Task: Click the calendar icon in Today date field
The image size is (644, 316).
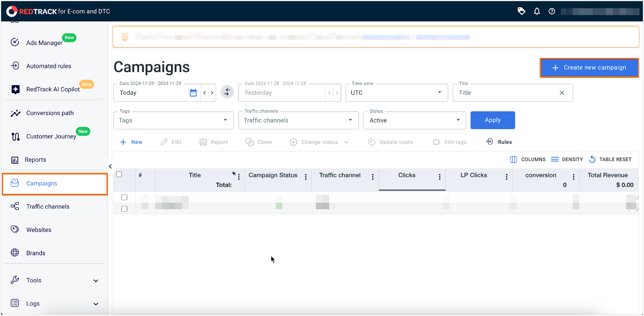Action: pos(193,93)
